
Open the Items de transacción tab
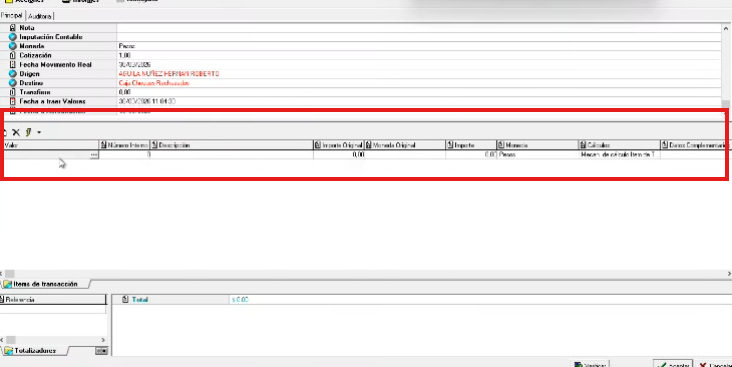(45, 284)
